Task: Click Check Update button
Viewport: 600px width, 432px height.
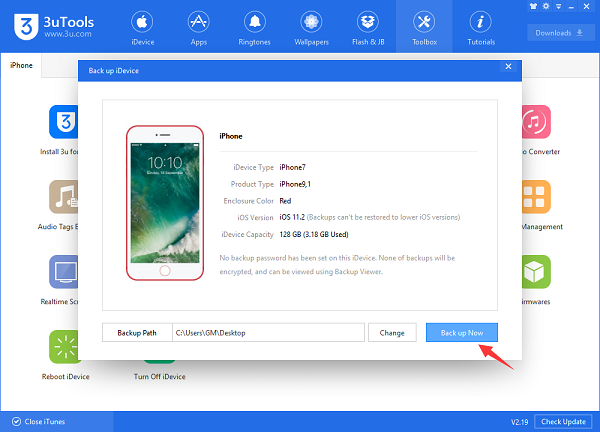Action: point(563,422)
